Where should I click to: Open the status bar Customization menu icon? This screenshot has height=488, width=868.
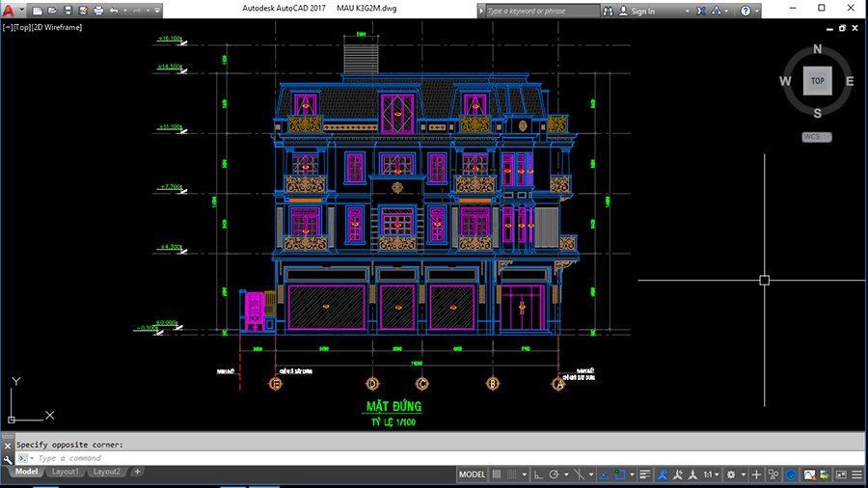click(857, 474)
